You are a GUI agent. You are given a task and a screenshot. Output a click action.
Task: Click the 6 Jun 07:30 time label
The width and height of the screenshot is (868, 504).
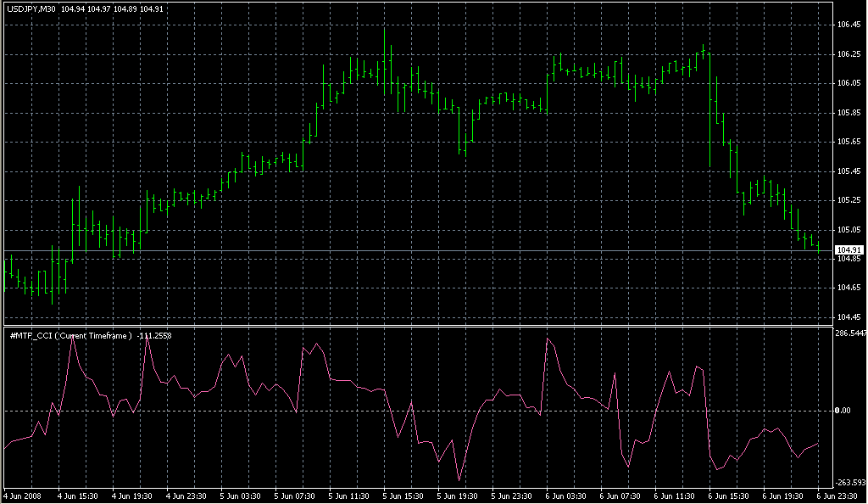click(620, 496)
